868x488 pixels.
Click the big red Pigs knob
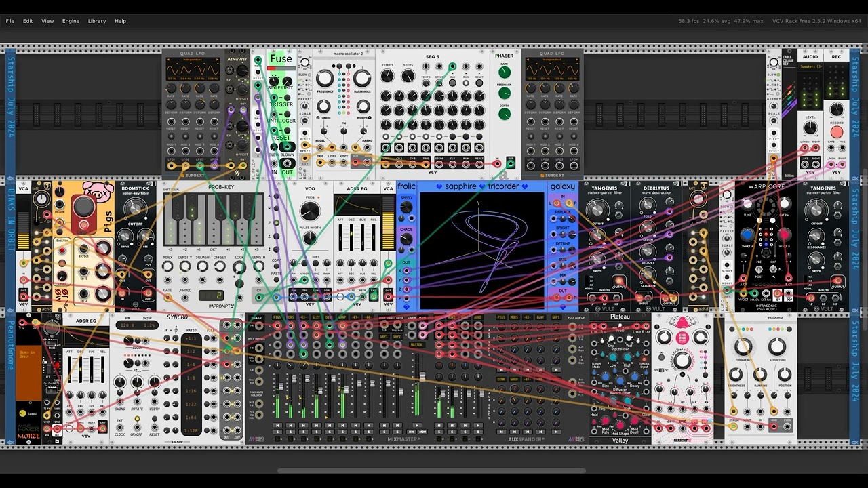[x=84, y=207]
